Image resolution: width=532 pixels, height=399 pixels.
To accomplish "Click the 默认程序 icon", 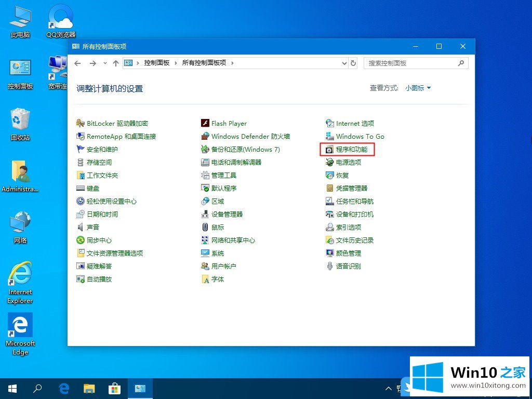I will [205, 188].
